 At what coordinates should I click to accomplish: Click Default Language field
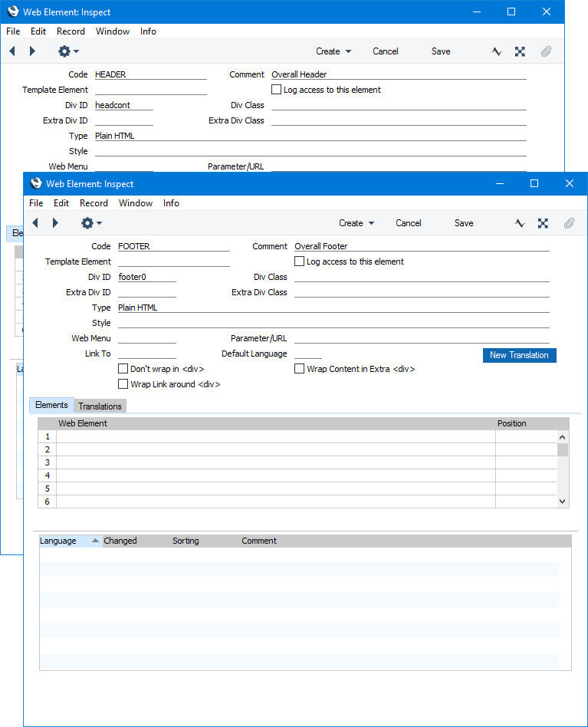click(307, 354)
